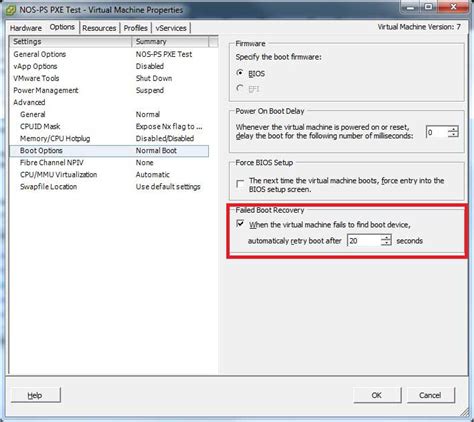The height and width of the screenshot is (422, 474).
Task: Select the Options tab
Action: click(x=62, y=27)
